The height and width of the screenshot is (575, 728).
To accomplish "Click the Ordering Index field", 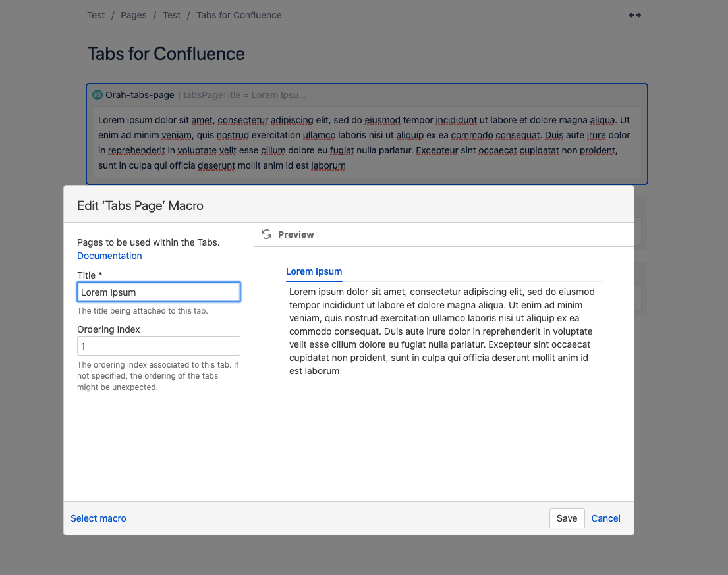I will tap(159, 346).
